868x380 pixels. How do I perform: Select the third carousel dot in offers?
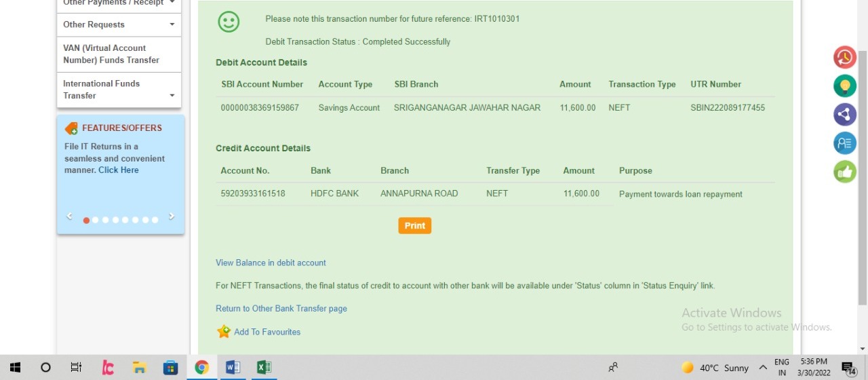click(105, 220)
